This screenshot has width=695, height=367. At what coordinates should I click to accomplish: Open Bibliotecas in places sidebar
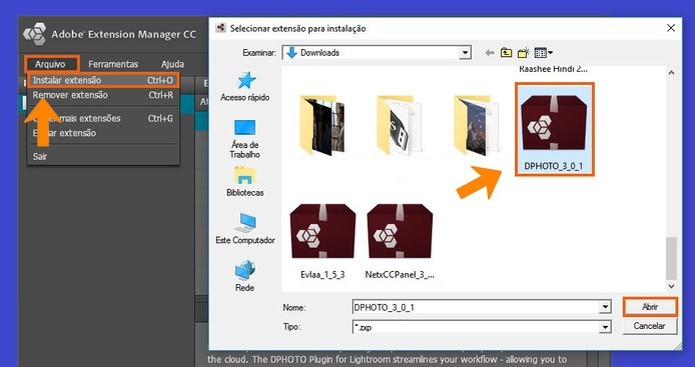[x=245, y=182]
